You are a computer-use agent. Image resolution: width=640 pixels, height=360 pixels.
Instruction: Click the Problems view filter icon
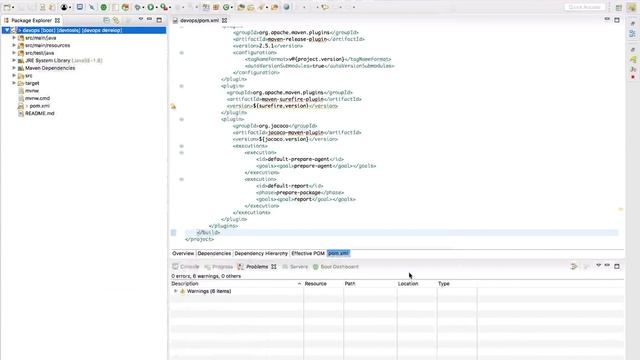[x=574, y=267]
